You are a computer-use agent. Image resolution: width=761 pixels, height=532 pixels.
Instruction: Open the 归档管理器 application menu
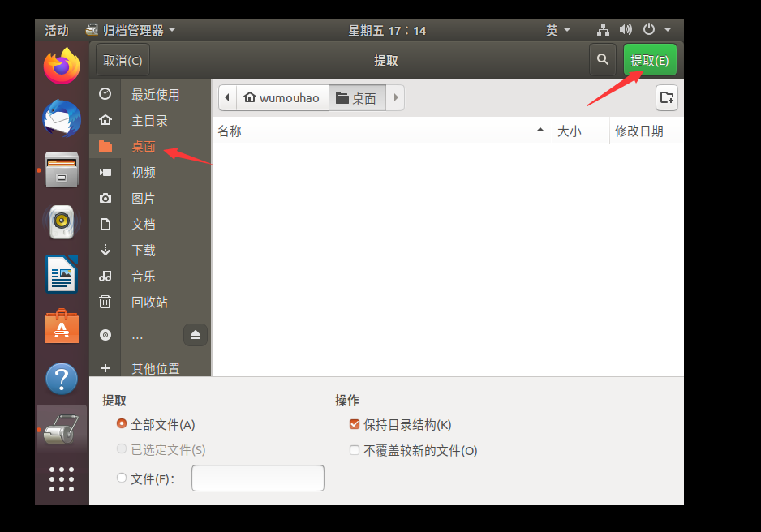pyautogui.click(x=131, y=30)
